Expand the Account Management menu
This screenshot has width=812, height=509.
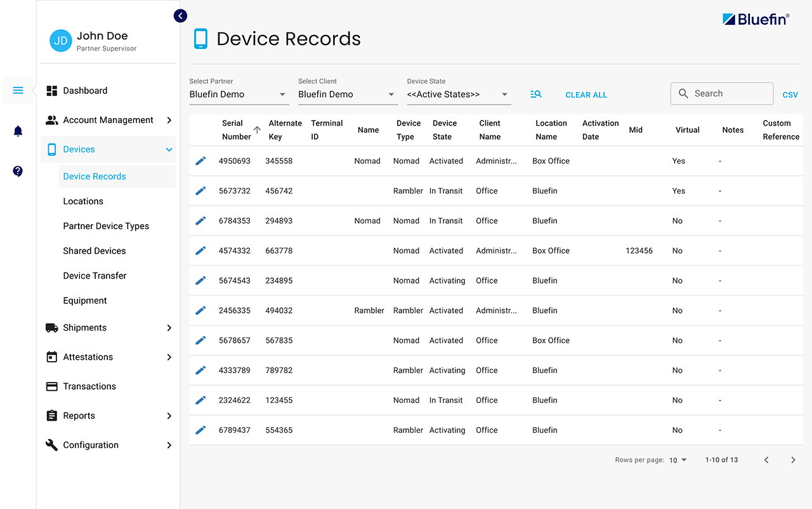tap(108, 120)
